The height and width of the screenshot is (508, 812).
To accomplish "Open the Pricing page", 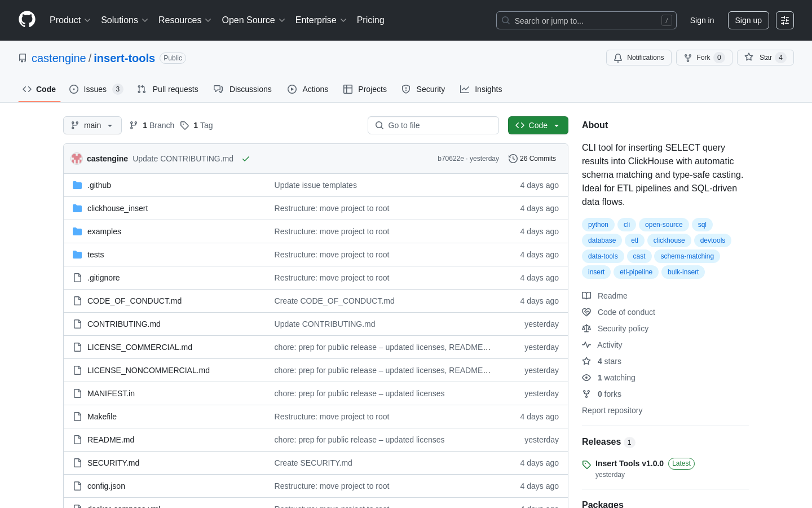I will pos(370,20).
